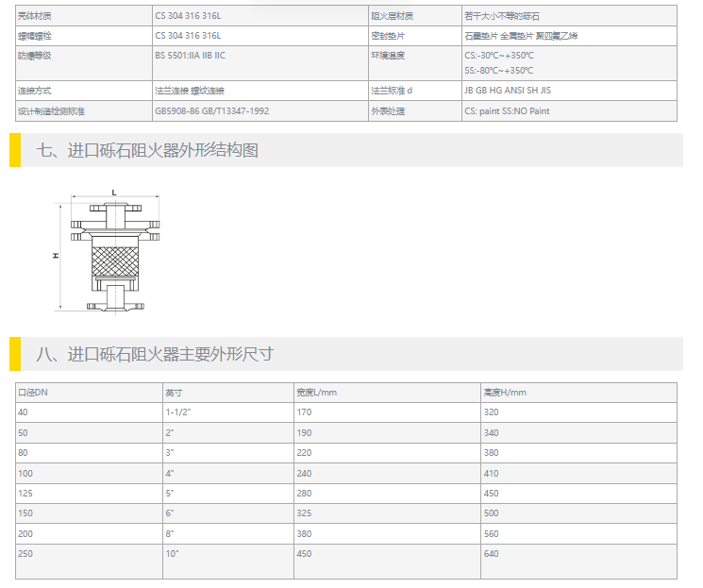
Task: Click the 环境温度 label cell
Action: pos(388,56)
